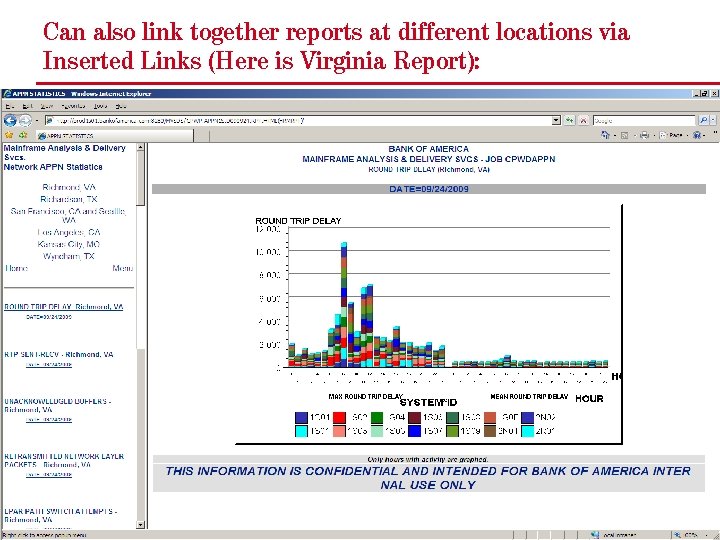The width and height of the screenshot is (720, 540).
Task: Open ROUND TRIP DELAY - Richmond, VA report
Action: coord(64,307)
